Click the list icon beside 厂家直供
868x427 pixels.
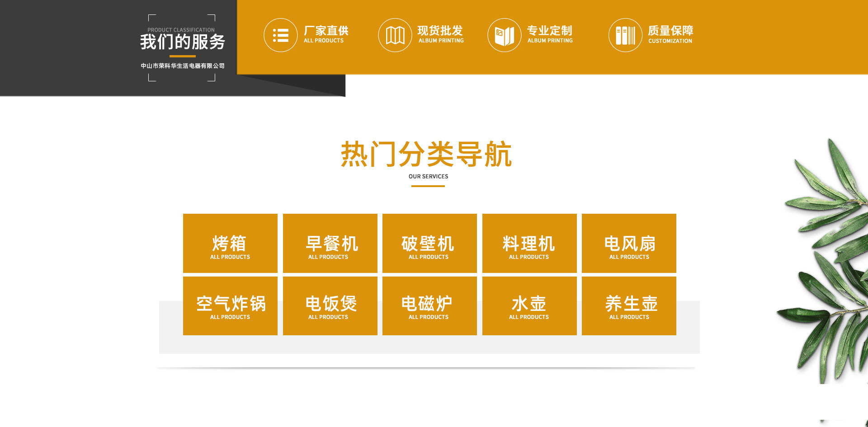point(280,35)
